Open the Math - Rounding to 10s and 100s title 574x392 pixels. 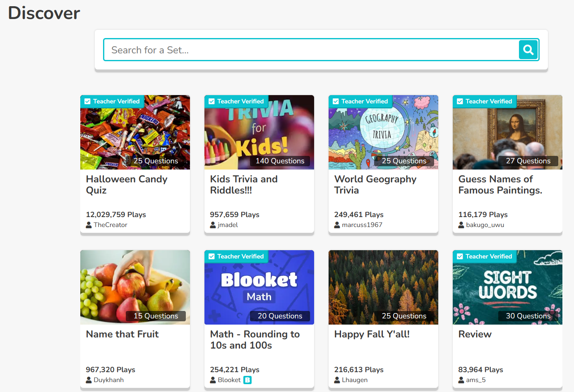point(255,339)
